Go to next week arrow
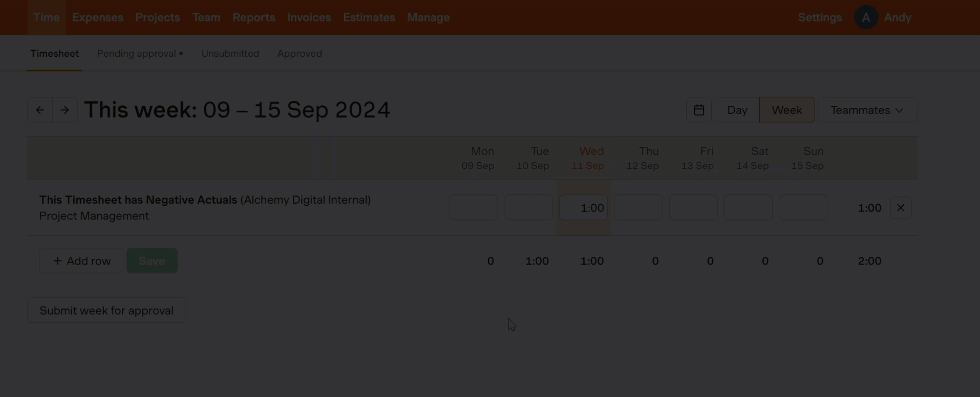 pyautogui.click(x=65, y=110)
